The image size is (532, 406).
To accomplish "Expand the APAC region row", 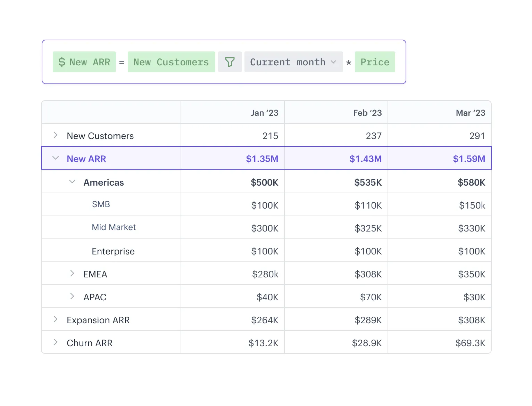I will coord(72,297).
